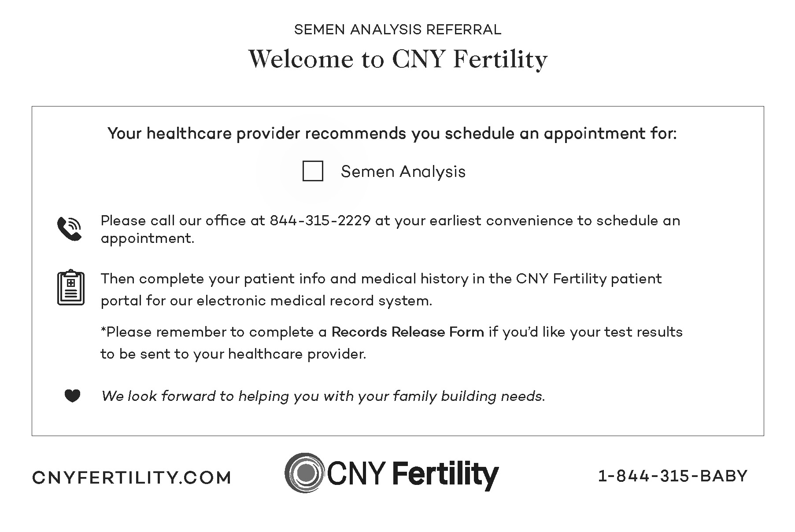Click the ringing phone icon
The height and width of the screenshot is (532, 795).
tap(69, 229)
